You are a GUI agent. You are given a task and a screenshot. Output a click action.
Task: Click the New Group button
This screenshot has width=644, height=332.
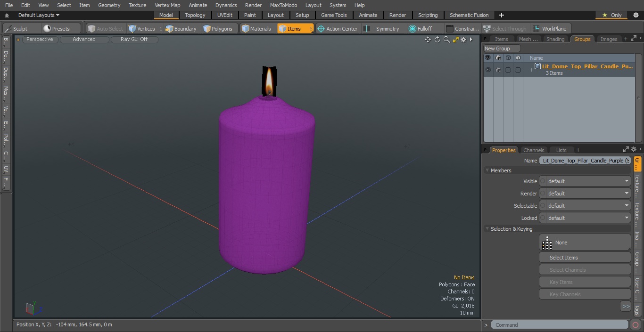click(502, 49)
